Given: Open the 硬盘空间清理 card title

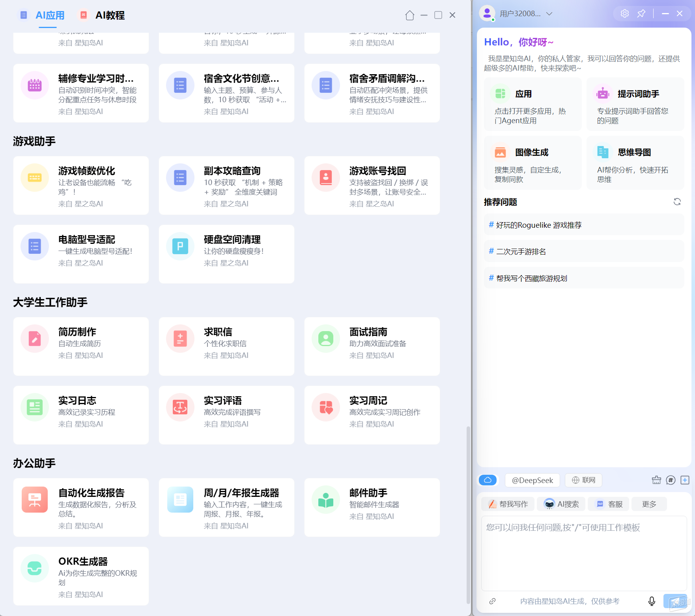Looking at the screenshot, I should pos(232,240).
